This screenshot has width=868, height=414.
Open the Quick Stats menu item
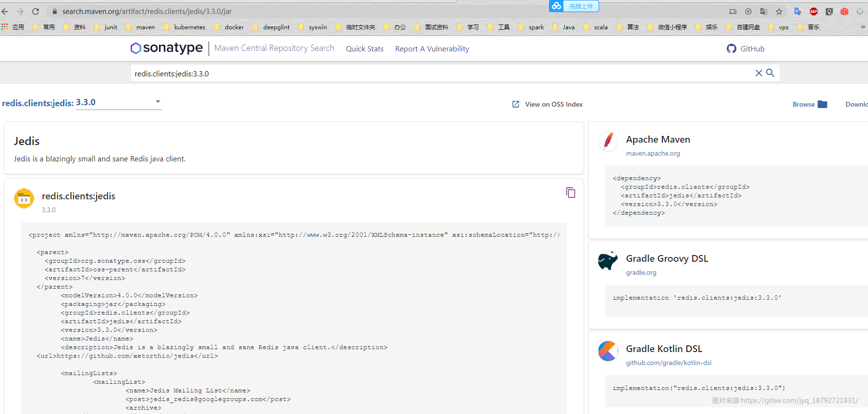pyautogui.click(x=365, y=49)
